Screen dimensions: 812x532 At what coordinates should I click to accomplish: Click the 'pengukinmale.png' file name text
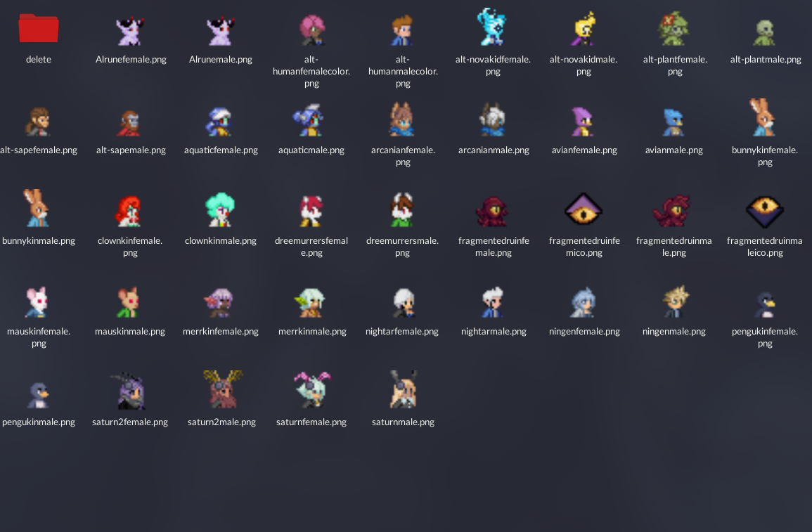[39, 422]
